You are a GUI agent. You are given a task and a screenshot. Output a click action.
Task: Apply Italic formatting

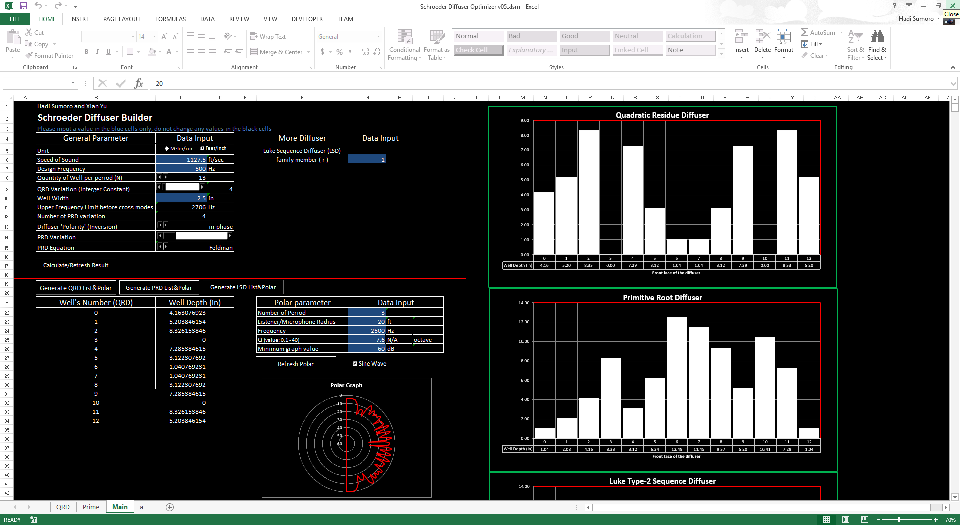click(x=97, y=52)
